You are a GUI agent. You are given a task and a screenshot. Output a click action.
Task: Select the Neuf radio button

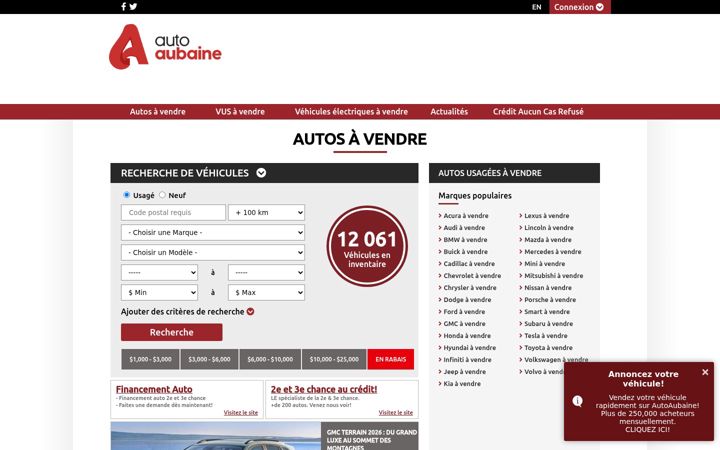coord(162,195)
